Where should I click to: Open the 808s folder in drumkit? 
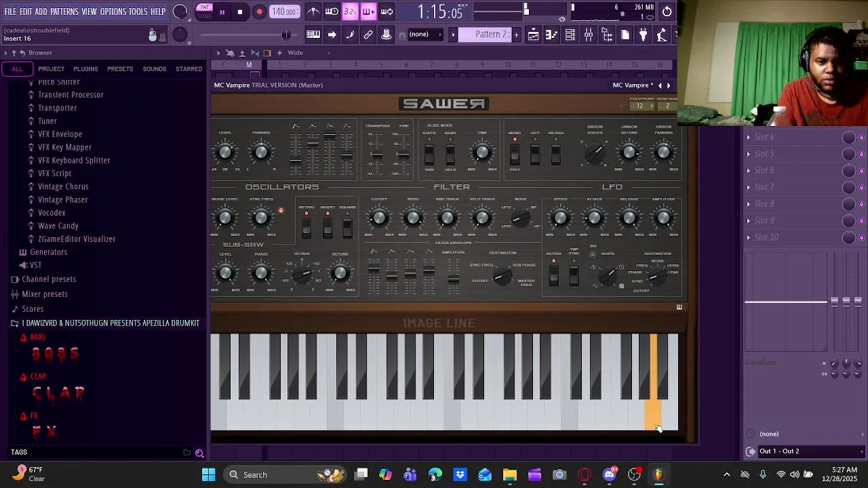tap(37, 338)
